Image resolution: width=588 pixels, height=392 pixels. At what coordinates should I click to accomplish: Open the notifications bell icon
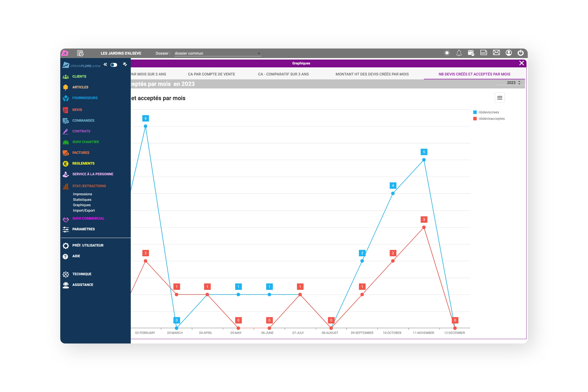tap(459, 53)
